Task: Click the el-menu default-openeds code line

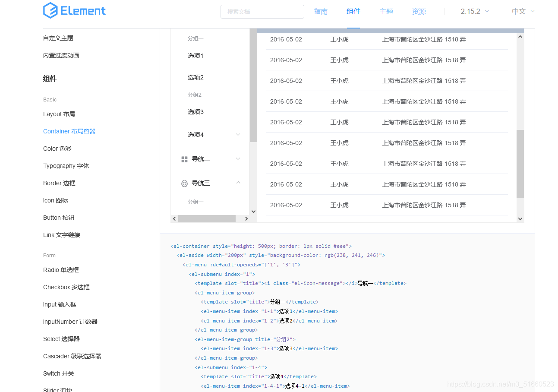Action: pyautogui.click(x=241, y=265)
